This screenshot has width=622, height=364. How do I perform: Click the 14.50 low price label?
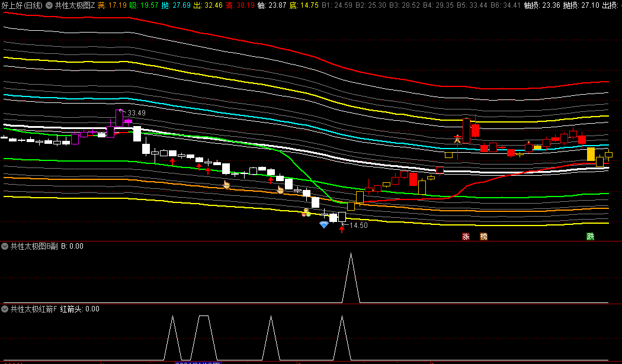[x=358, y=226]
